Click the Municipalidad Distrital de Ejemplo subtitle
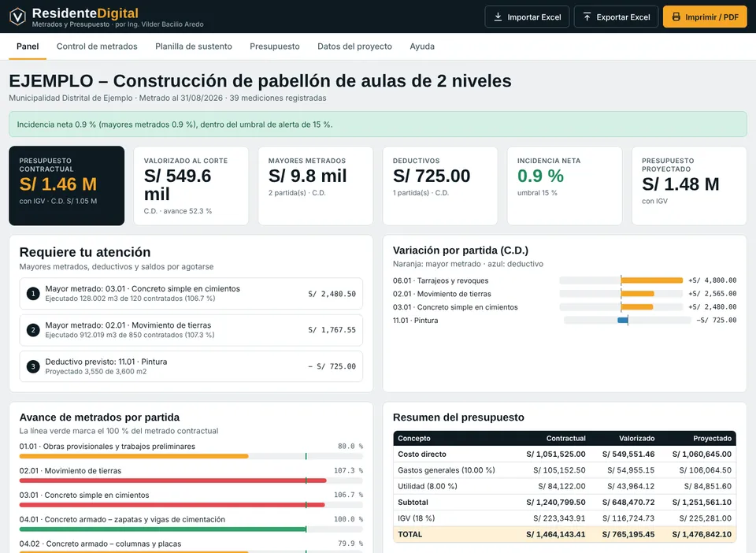This screenshot has width=756, height=553. click(x=167, y=98)
